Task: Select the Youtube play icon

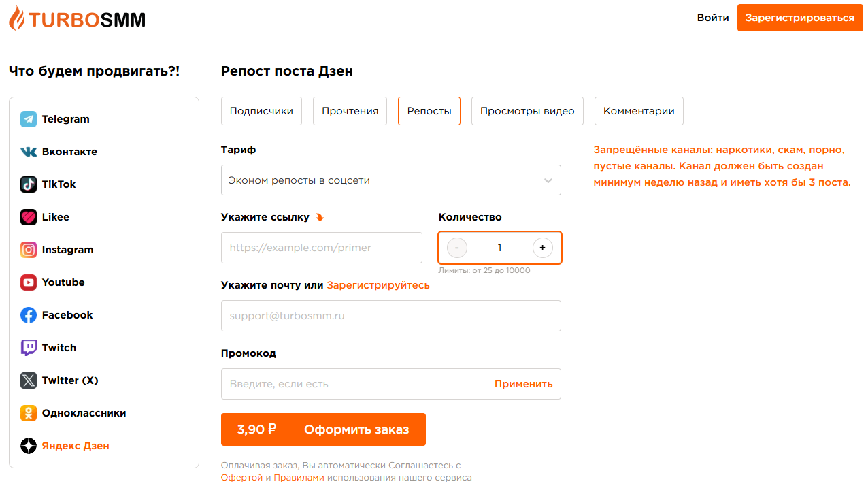Action: (29, 282)
